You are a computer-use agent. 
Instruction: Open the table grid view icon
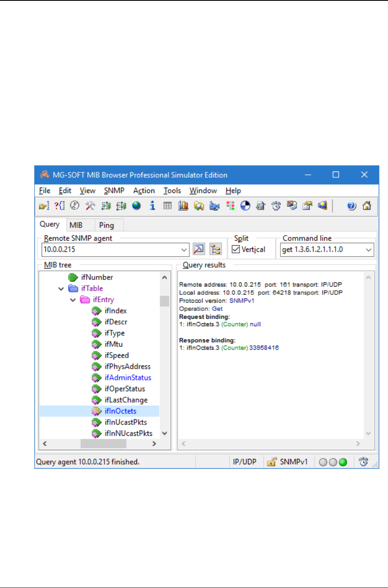click(x=167, y=205)
